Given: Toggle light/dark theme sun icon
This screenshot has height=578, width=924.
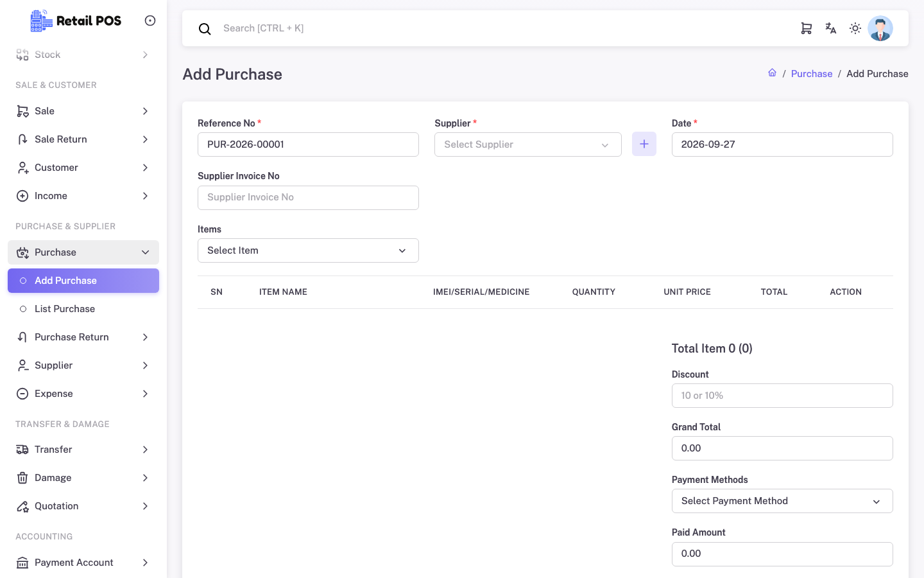Looking at the screenshot, I should click(x=855, y=28).
